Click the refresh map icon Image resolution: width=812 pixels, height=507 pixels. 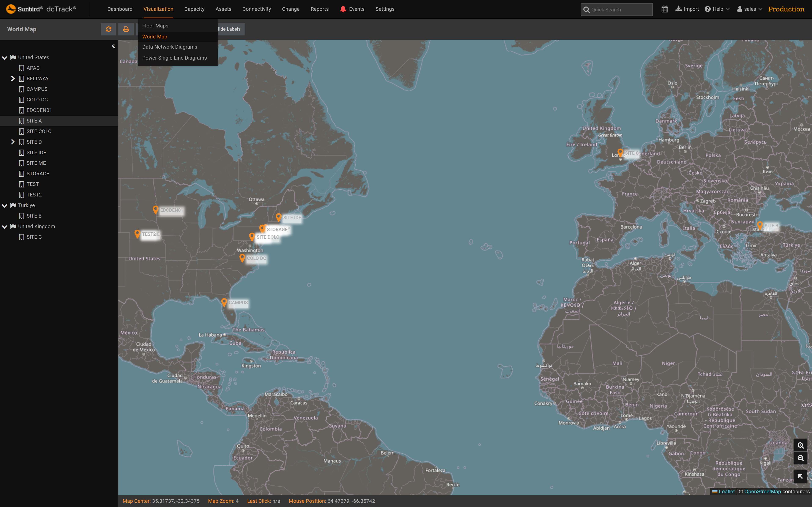(x=108, y=29)
